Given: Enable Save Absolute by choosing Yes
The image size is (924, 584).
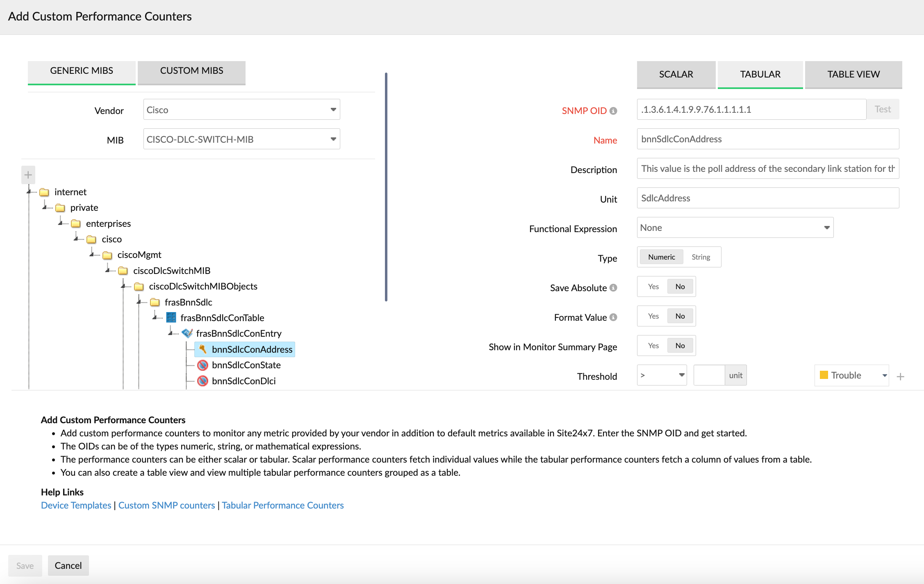Looking at the screenshot, I should click(x=653, y=287).
